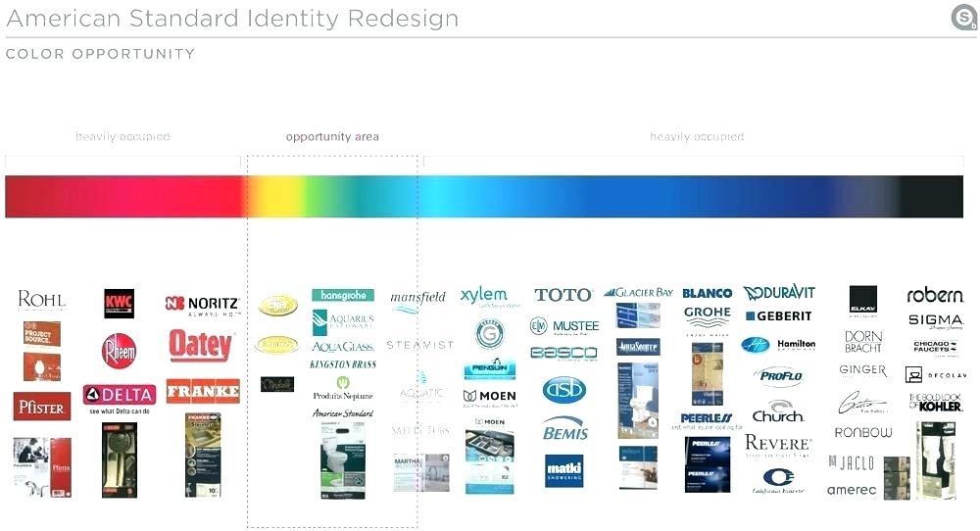The width and height of the screenshot is (980, 531).
Task: Click the Kohler bold look logo
Action: click(x=936, y=403)
